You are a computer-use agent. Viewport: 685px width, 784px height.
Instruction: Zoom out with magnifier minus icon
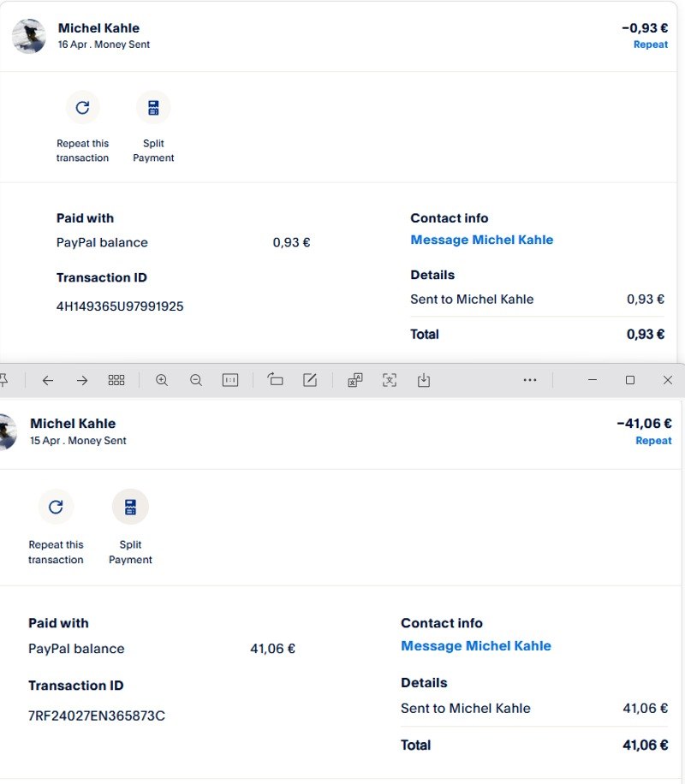(x=195, y=380)
